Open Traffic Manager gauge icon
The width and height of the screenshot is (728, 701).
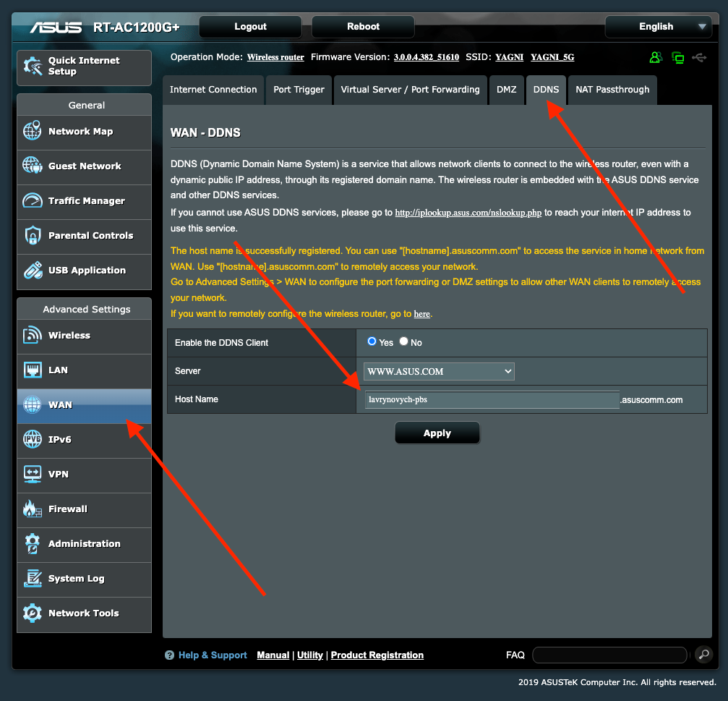click(x=33, y=201)
